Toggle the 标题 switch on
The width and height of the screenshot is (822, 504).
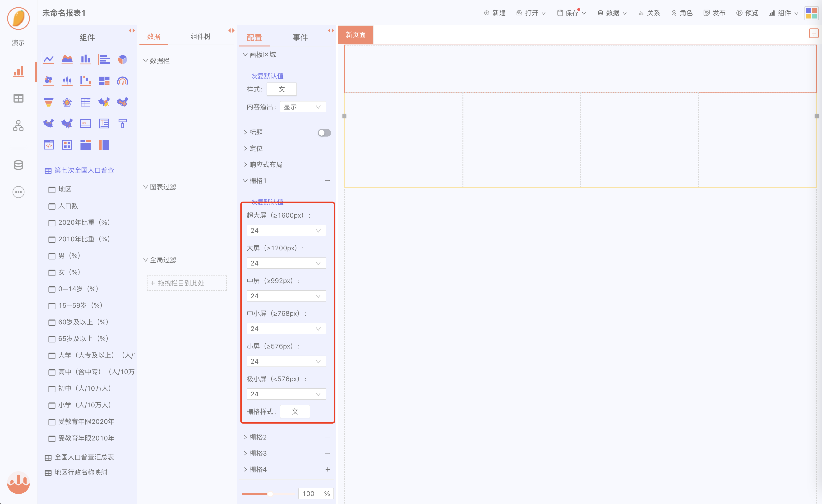coord(324,133)
